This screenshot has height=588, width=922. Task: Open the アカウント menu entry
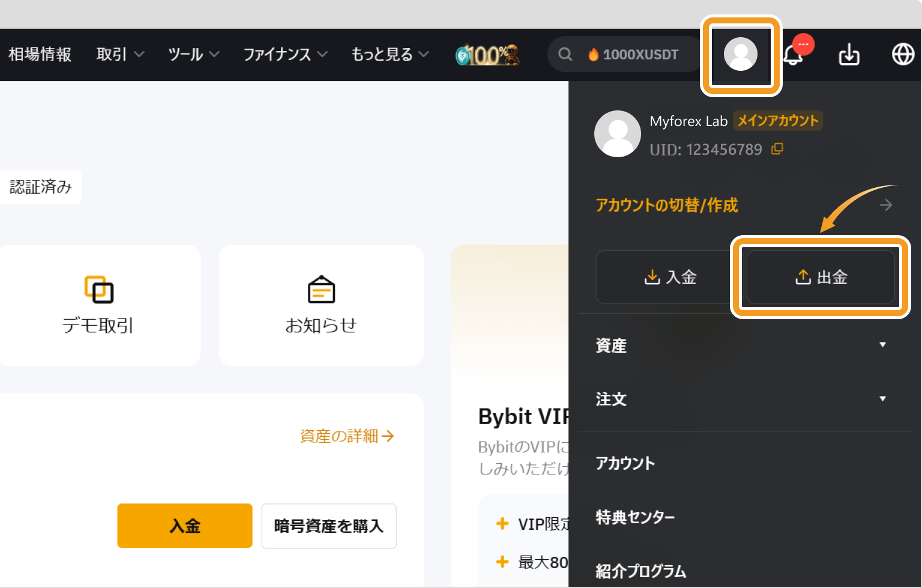(625, 463)
